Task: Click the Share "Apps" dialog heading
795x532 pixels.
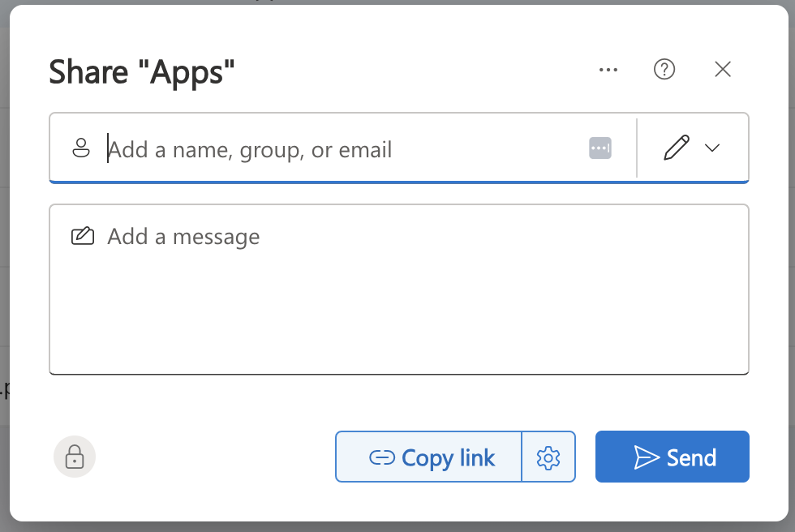Action: coord(143,72)
